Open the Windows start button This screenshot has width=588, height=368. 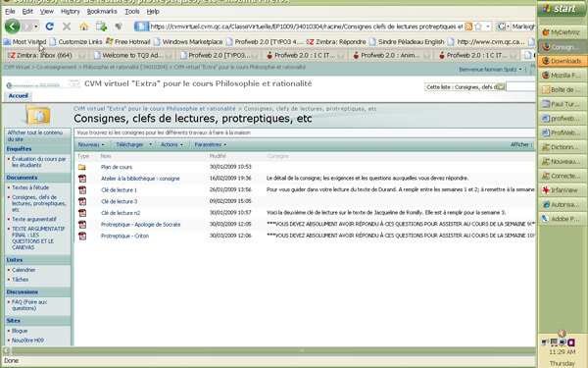563,8
